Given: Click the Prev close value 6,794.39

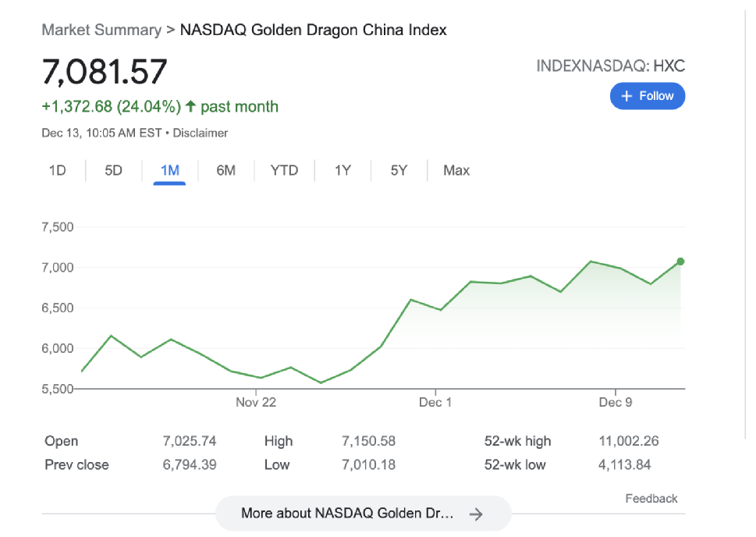Looking at the screenshot, I should click(190, 464).
